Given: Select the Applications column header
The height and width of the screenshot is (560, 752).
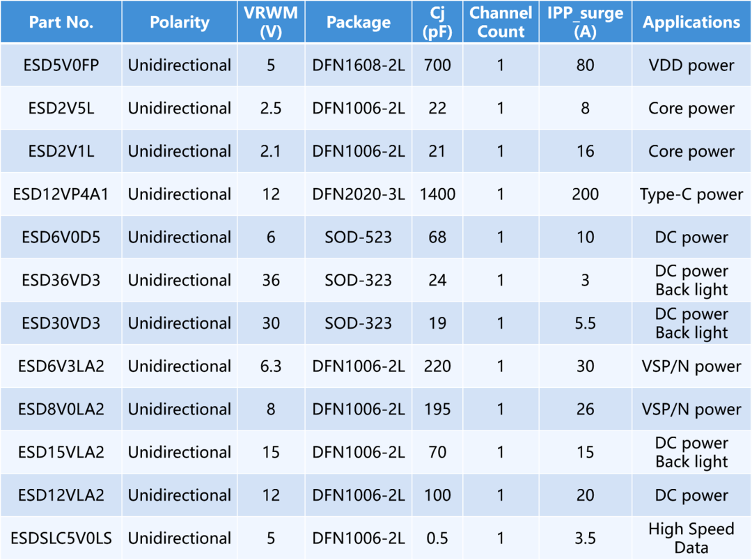Looking at the screenshot, I should click(x=691, y=22).
